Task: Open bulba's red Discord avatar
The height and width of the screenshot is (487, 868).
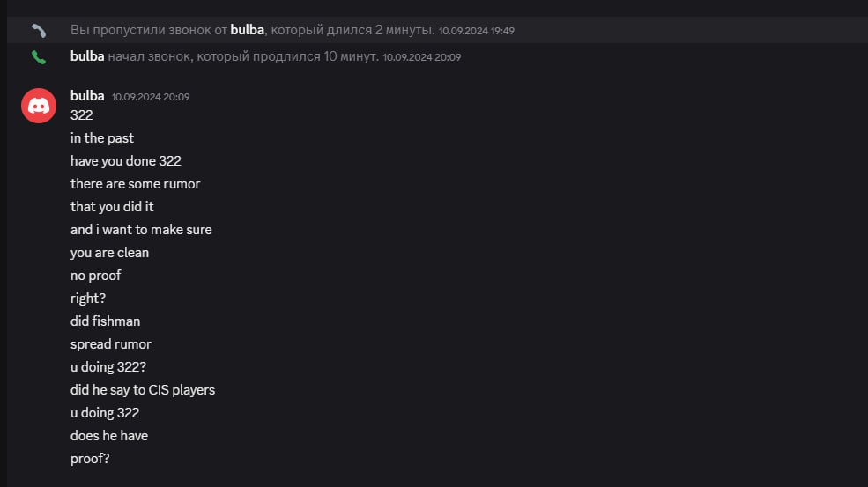Action: pyautogui.click(x=39, y=106)
